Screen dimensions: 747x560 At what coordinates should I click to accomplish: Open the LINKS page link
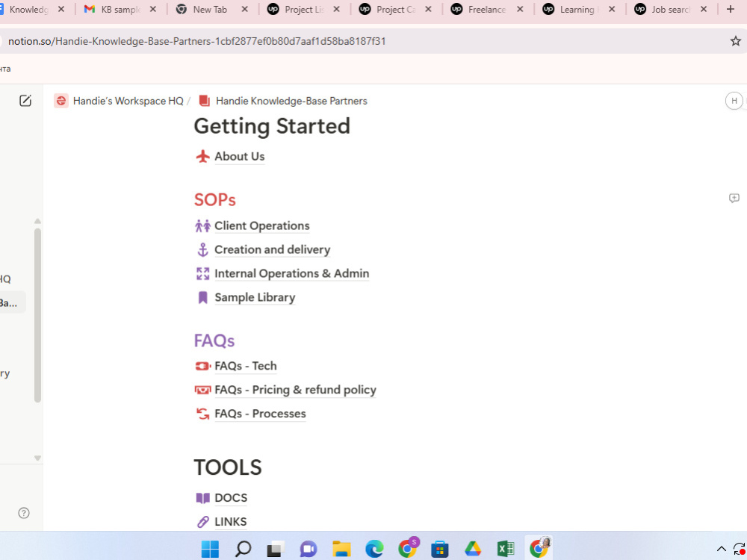pyautogui.click(x=231, y=521)
